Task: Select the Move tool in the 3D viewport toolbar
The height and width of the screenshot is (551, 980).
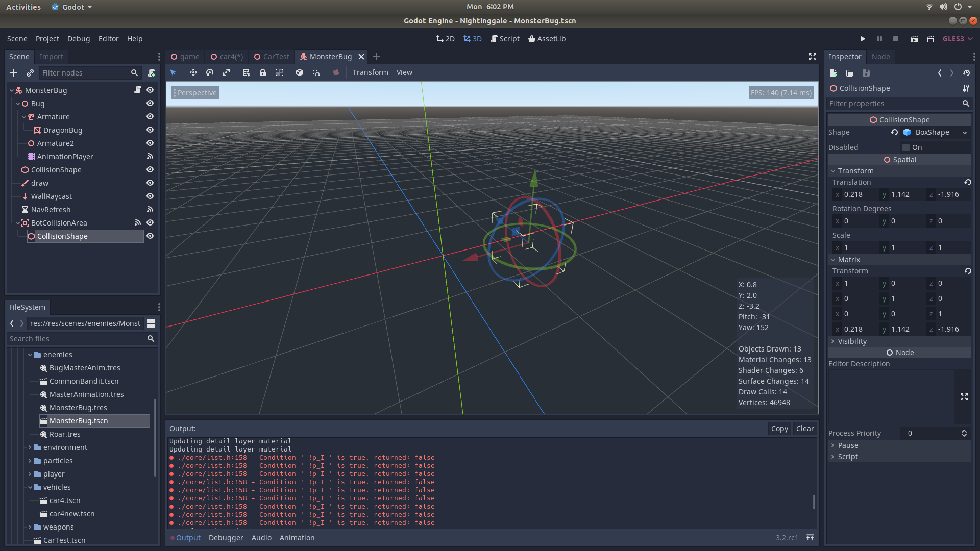Action: coord(193,72)
